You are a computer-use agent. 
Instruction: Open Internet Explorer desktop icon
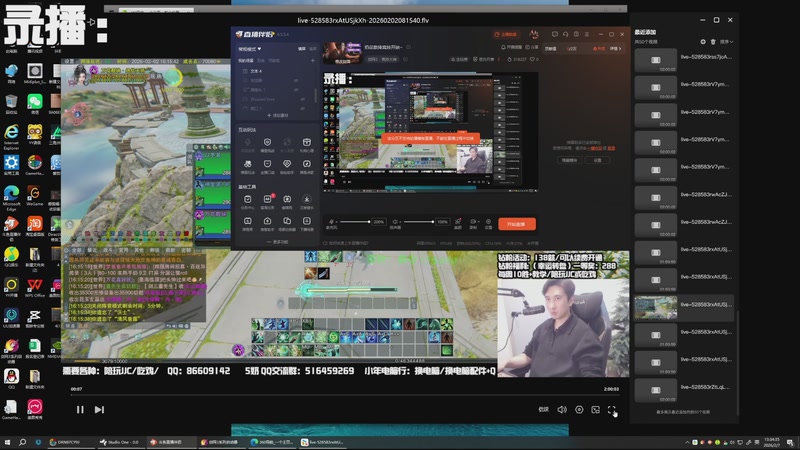(x=11, y=136)
